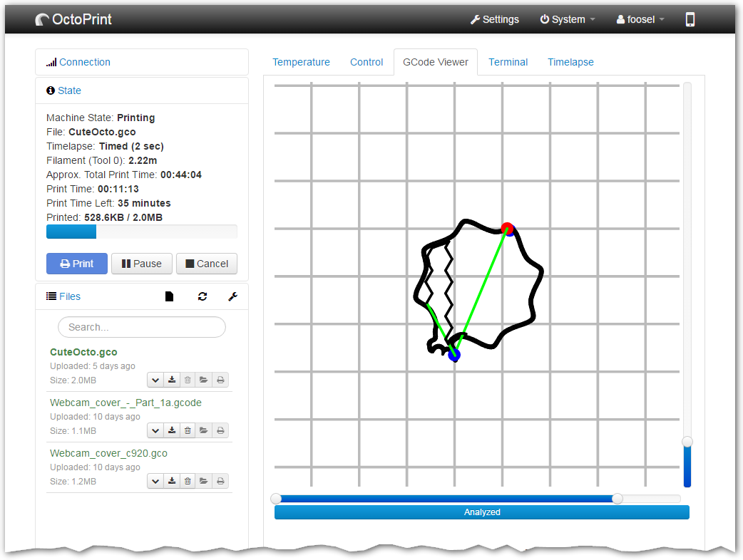This screenshot has height=560, width=743.
Task: Open the Temperature tab
Action: [x=301, y=62]
